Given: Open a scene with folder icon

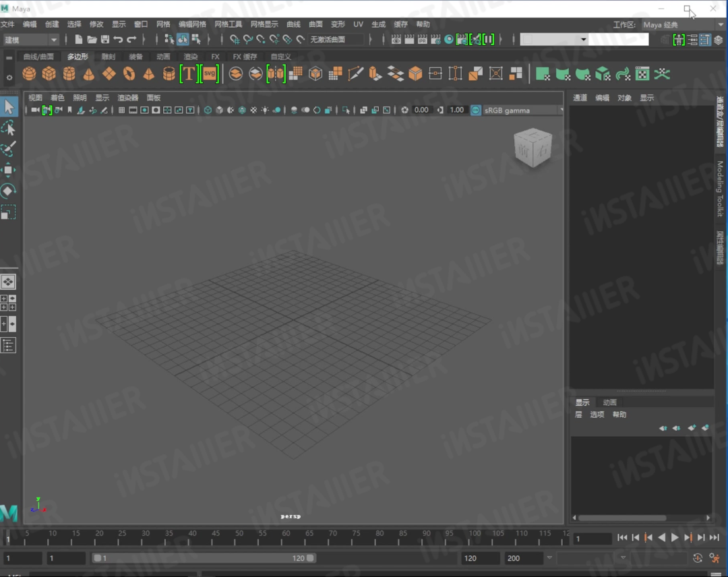Looking at the screenshot, I should [x=92, y=40].
